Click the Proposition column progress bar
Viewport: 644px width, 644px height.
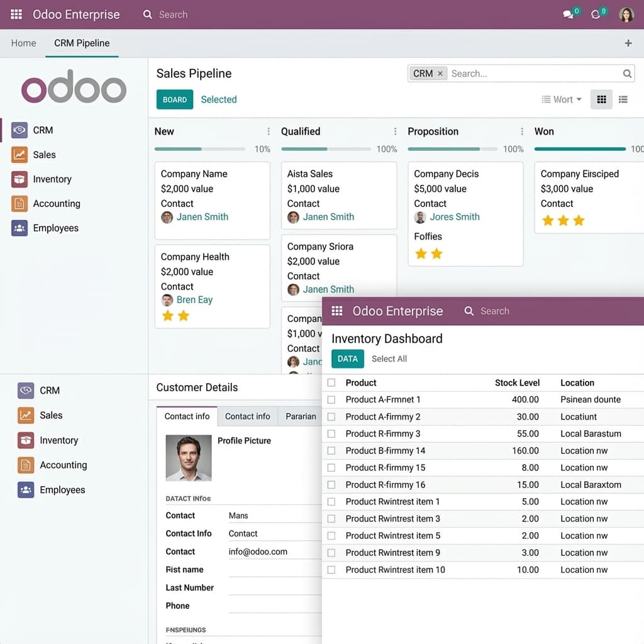[453, 149]
